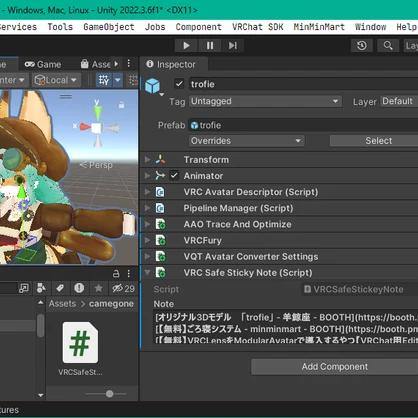Open the camegone breadcrumb folder

111,304
